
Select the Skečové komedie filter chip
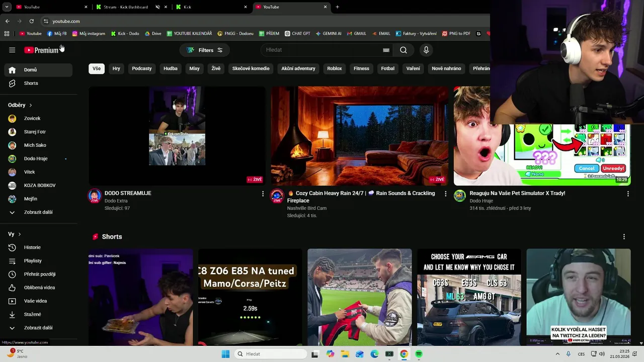[x=251, y=68]
